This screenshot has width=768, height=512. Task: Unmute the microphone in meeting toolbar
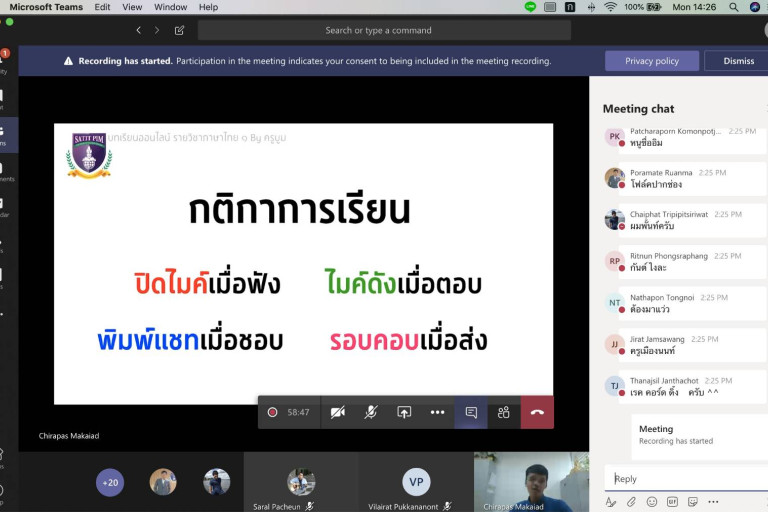coord(371,412)
